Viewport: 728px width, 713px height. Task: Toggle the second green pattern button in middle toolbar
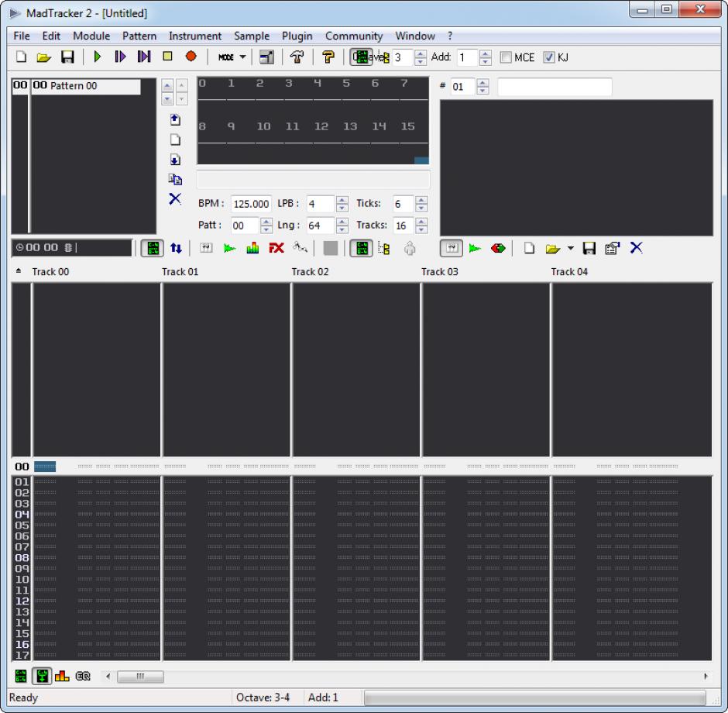(x=361, y=249)
